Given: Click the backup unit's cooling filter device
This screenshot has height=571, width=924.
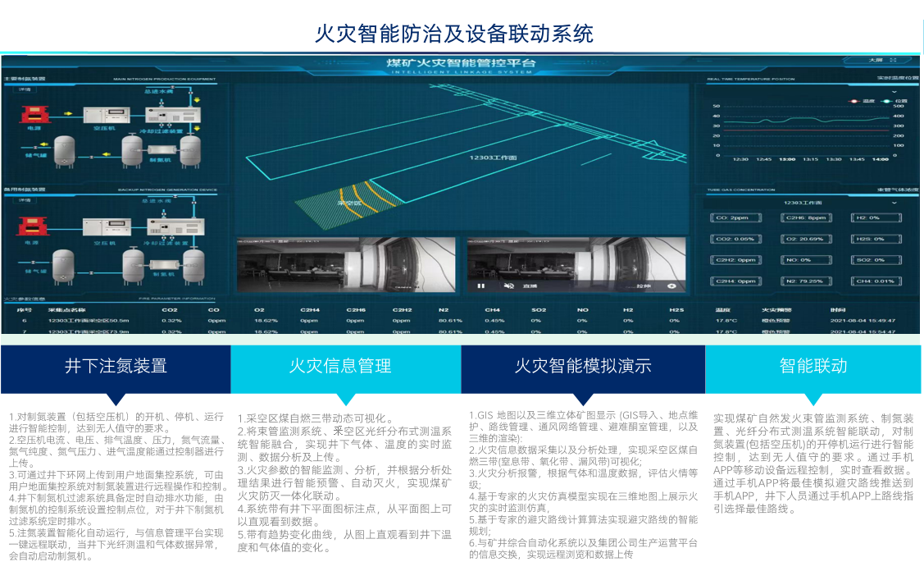Looking at the screenshot, I should click(175, 227).
